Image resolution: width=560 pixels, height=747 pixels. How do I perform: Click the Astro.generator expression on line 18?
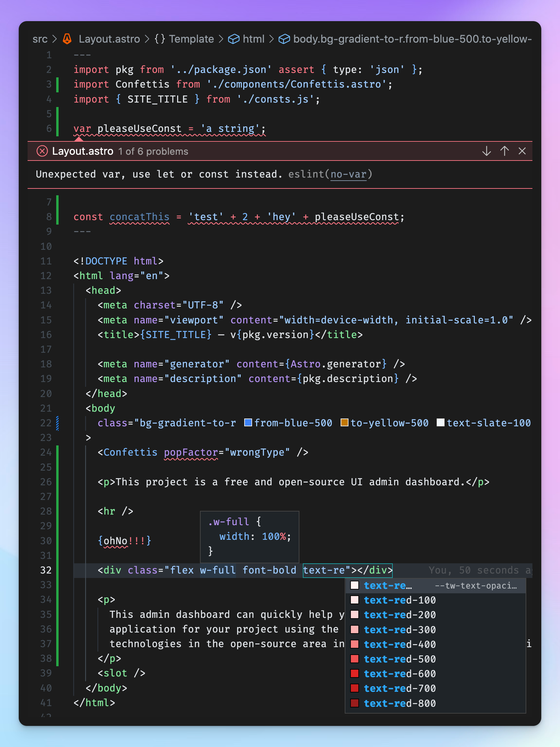[x=336, y=364]
